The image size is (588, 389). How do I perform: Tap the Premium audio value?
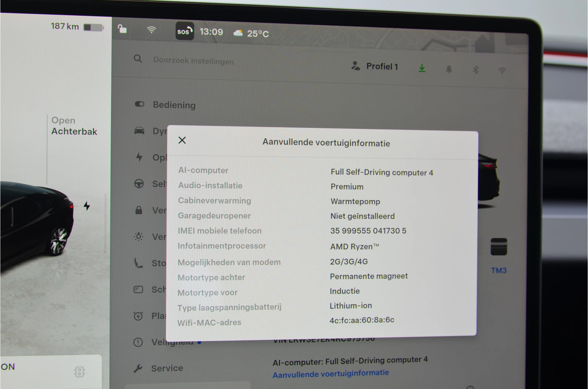tap(347, 187)
